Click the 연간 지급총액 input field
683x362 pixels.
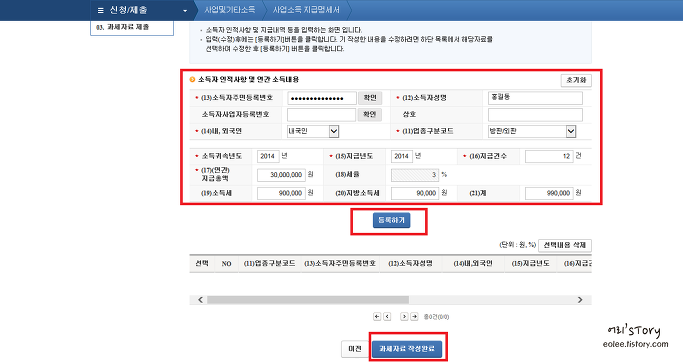(281, 175)
